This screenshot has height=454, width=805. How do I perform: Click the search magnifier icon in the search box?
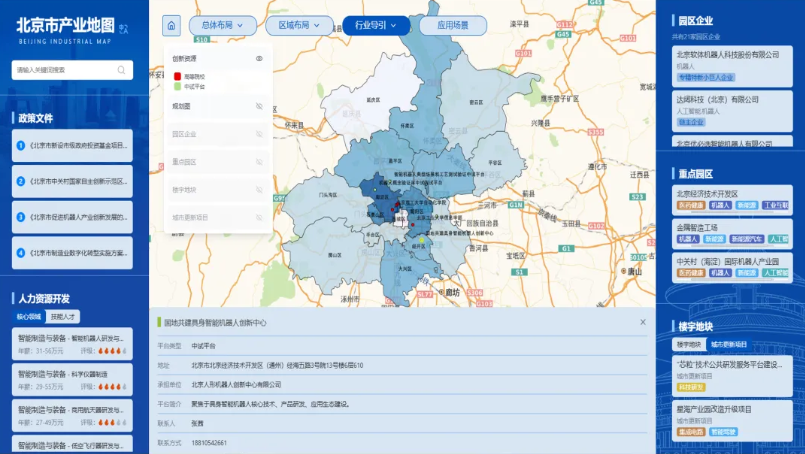tap(122, 70)
